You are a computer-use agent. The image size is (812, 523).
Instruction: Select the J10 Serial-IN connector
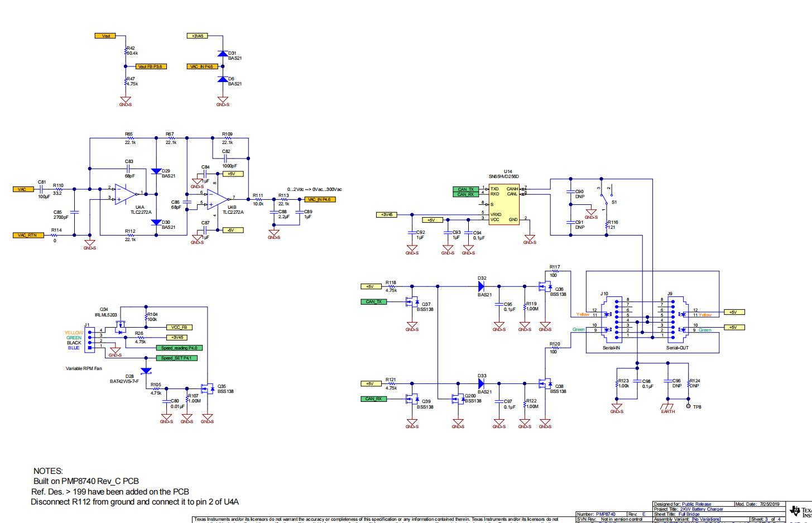pos(617,318)
